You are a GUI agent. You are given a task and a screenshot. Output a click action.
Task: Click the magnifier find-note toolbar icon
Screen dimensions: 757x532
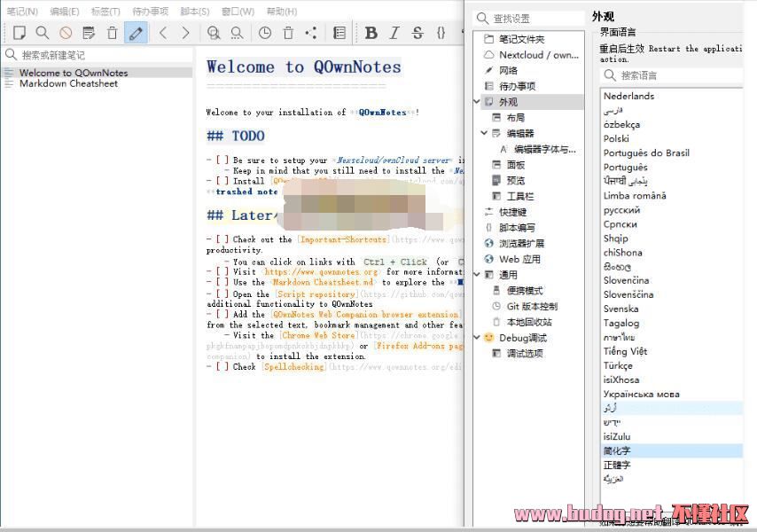click(43, 33)
